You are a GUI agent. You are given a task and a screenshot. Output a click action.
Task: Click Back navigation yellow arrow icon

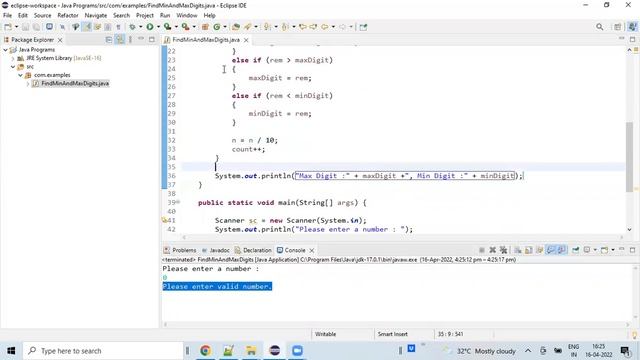point(324,27)
